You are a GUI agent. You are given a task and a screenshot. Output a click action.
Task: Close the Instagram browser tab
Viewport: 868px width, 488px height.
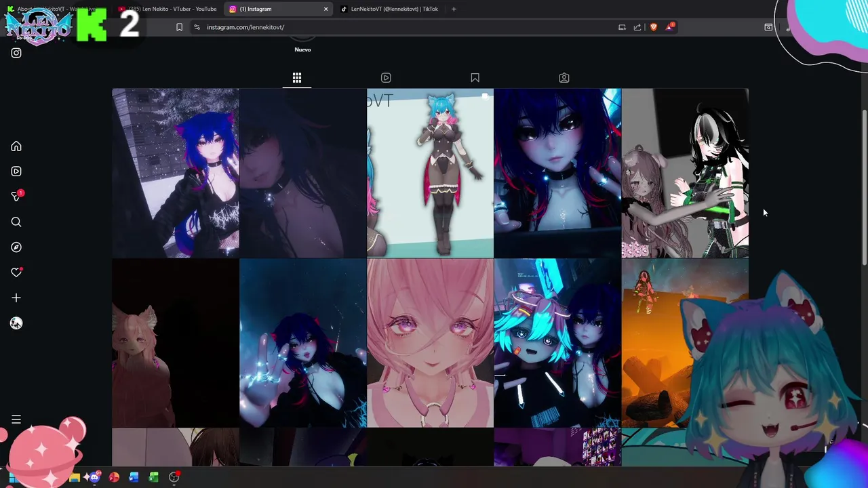click(325, 9)
